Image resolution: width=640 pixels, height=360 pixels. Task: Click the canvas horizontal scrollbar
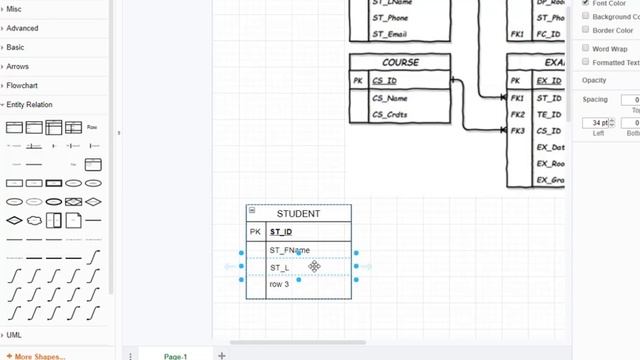point(298,342)
